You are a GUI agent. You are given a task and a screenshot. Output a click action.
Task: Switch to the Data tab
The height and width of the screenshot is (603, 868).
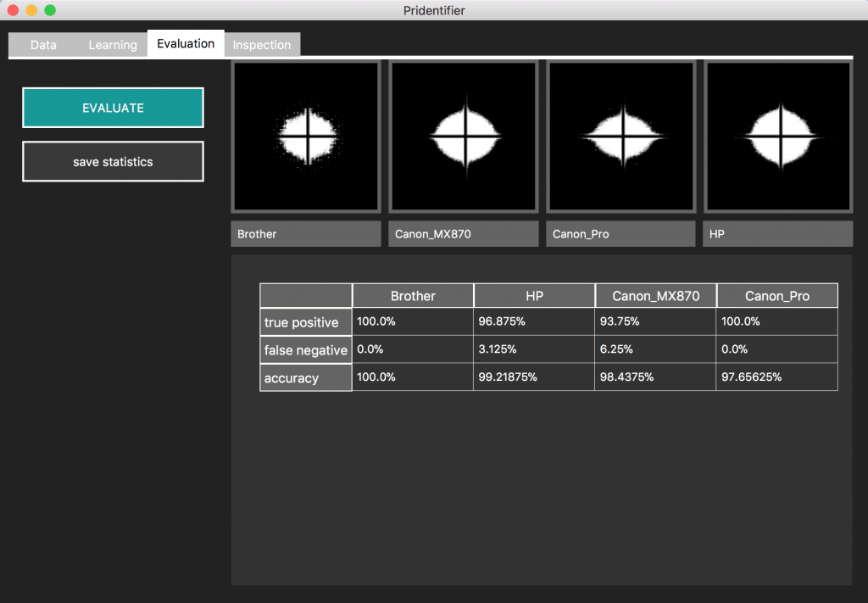pos(43,45)
